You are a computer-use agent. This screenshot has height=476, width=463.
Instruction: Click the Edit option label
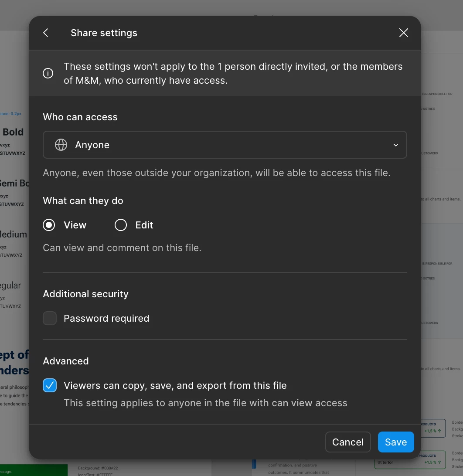coord(144,225)
